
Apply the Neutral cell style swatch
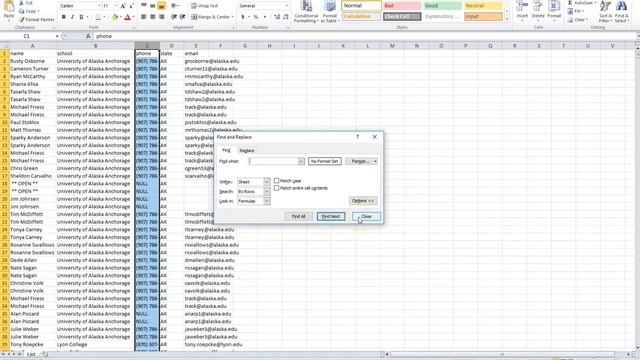coord(483,6)
